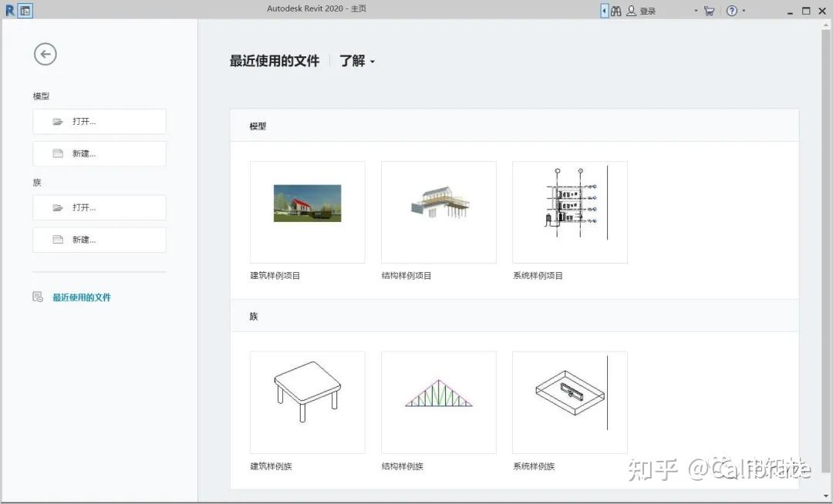Screen dimensions: 833x504
Task: Open the Help question mark icon
Action: point(731,11)
